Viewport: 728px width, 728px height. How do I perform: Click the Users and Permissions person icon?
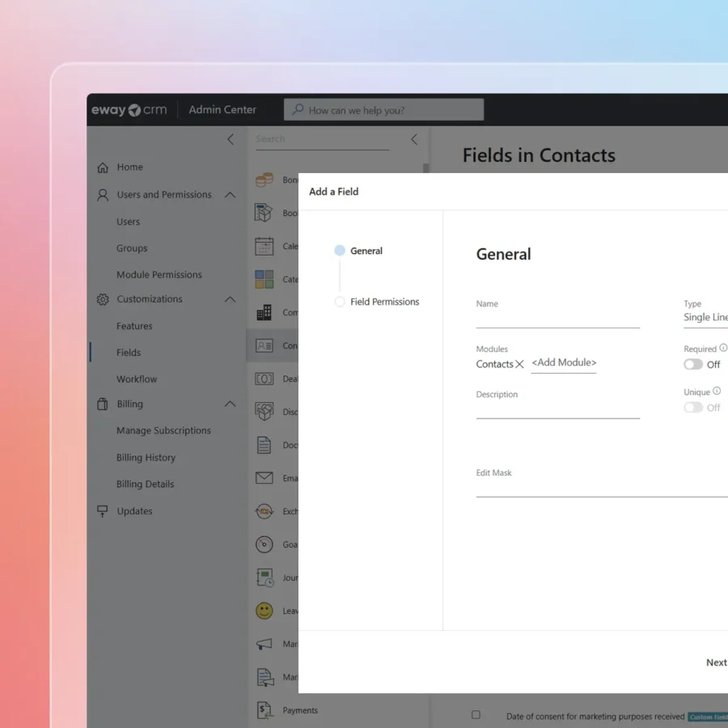pyautogui.click(x=103, y=195)
